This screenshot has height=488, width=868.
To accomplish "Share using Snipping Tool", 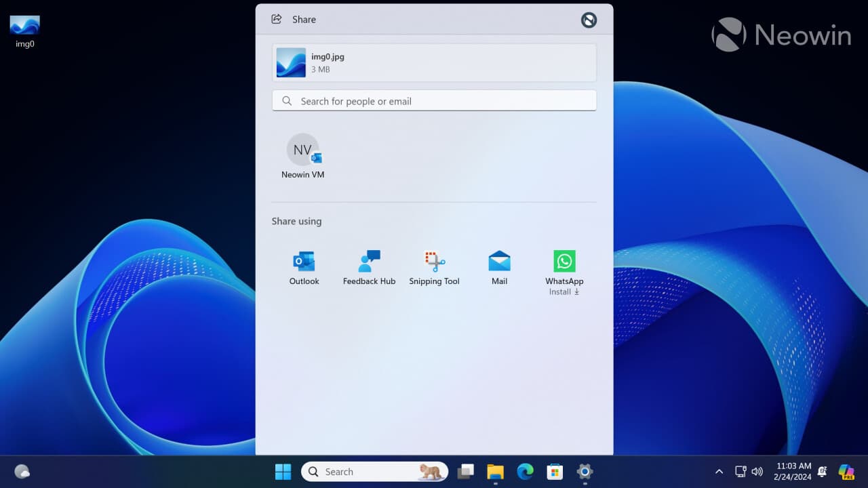I will (434, 264).
